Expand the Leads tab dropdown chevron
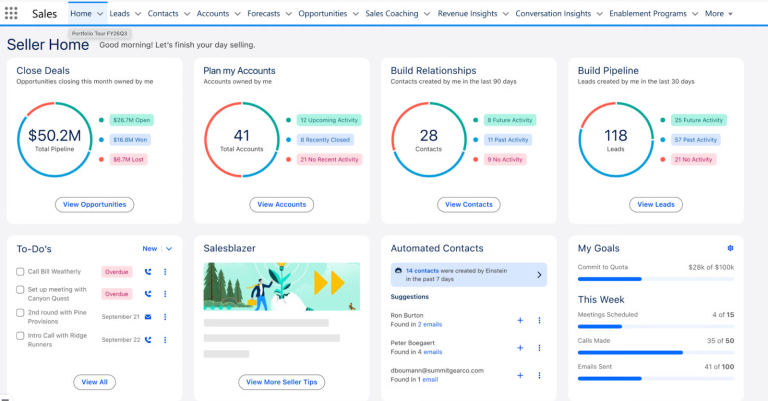768x401 pixels. tap(137, 14)
